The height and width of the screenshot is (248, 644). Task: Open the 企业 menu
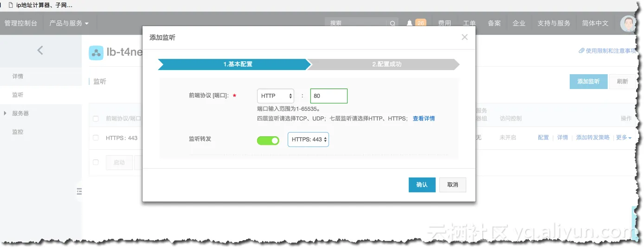pyautogui.click(x=519, y=23)
